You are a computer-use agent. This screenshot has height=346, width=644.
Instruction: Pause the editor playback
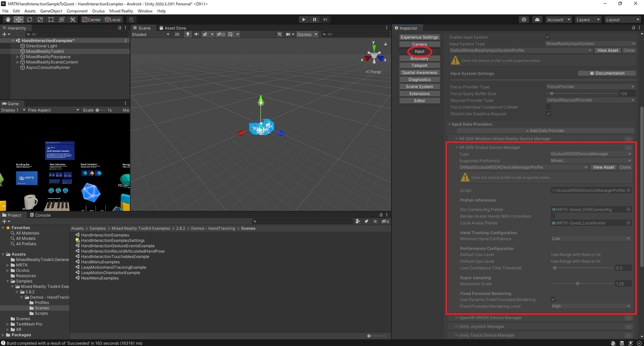(x=314, y=19)
